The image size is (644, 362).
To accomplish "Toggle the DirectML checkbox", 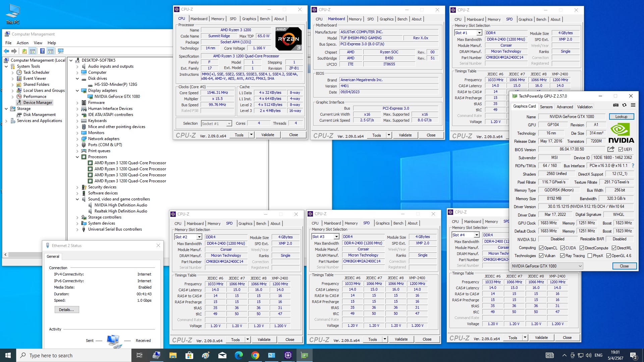I will pyautogui.click(x=614, y=248).
